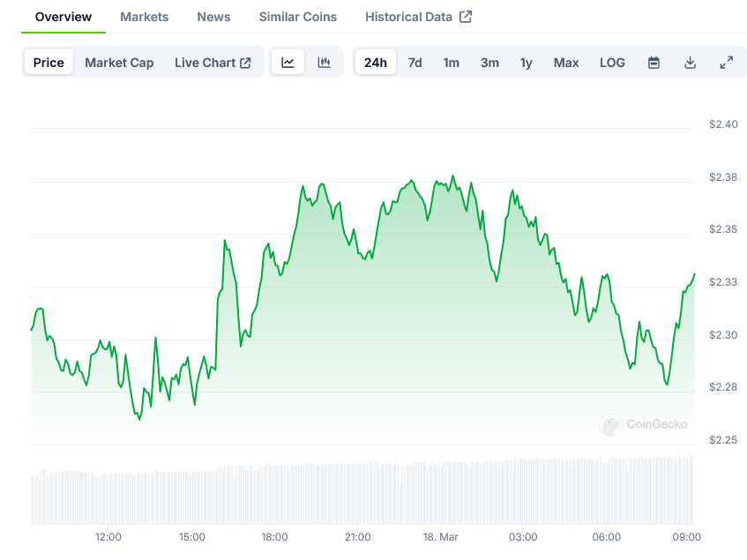Switch to candlestick chart view icon

324,63
